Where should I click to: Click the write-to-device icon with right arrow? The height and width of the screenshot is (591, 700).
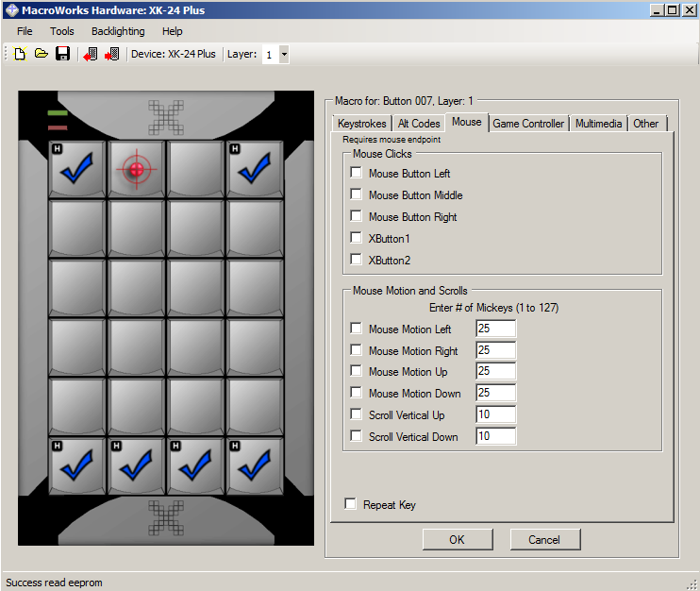tap(112, 55)
